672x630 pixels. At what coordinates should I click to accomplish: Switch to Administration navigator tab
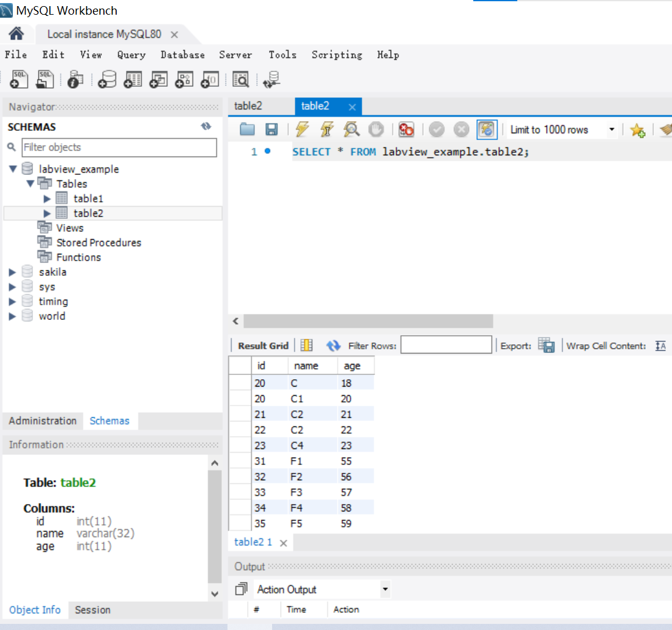[x=43, y=421]
